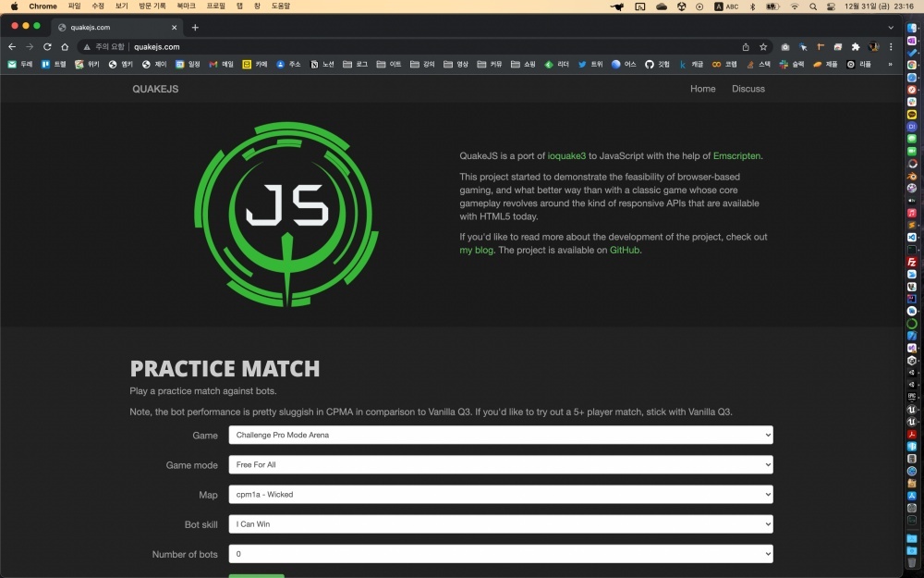924x578 pixels.
Task: Open the Colab 코랩 bookmark
Action: [x=724, y=65]
